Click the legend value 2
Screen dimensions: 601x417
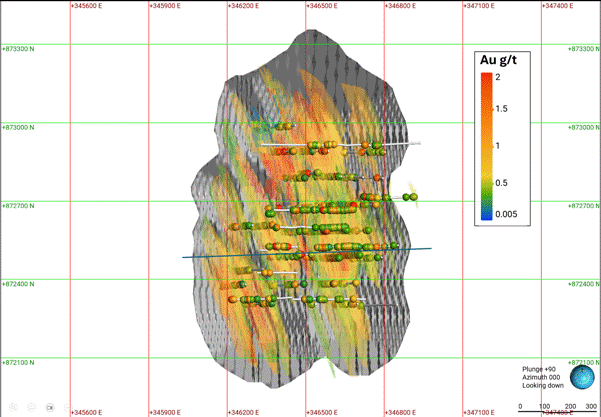498,77
